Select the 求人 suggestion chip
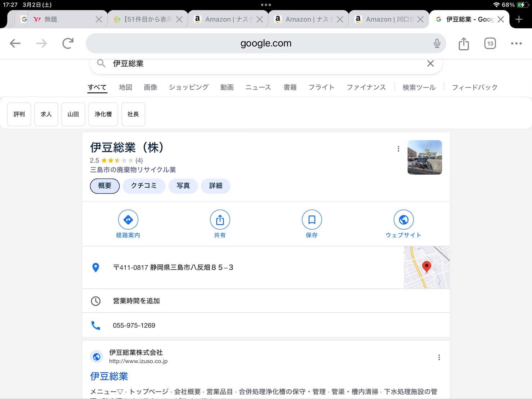This screenshot has width=532, height=399. click(x=46, y=114)
